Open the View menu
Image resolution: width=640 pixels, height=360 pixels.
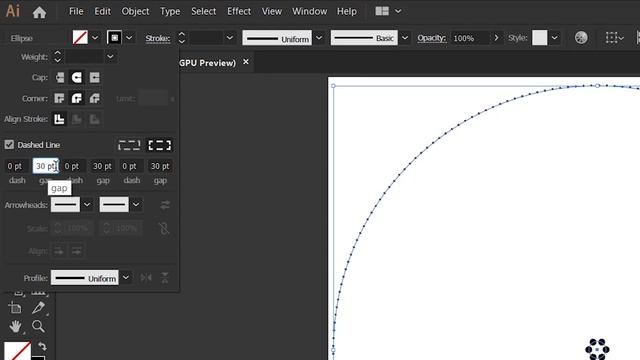[x=271, y=11]
